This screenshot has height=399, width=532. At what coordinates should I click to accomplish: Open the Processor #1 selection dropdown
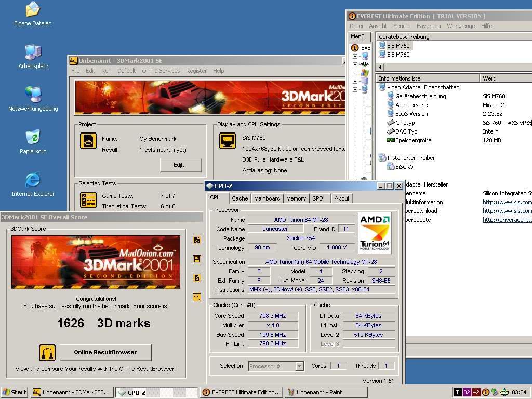click(299, 366)
